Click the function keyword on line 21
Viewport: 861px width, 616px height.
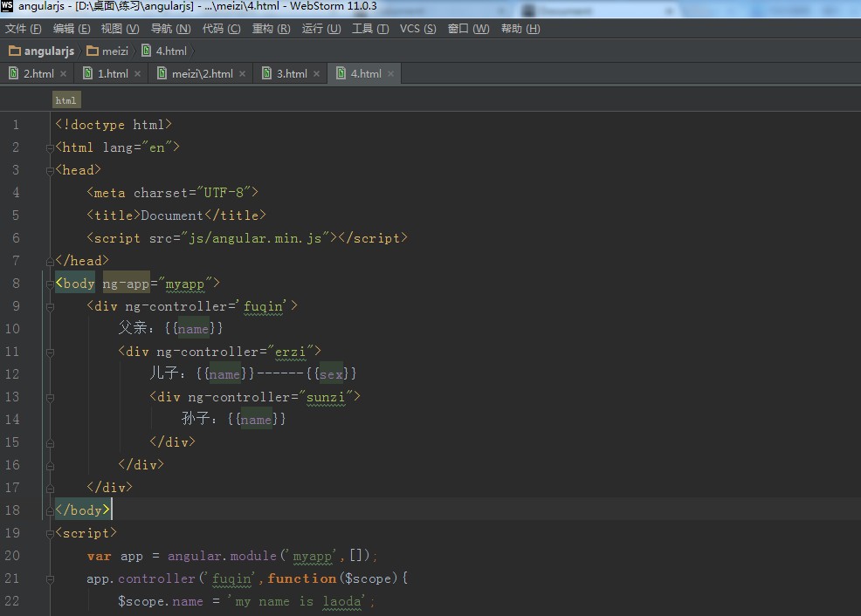point(302,578)
